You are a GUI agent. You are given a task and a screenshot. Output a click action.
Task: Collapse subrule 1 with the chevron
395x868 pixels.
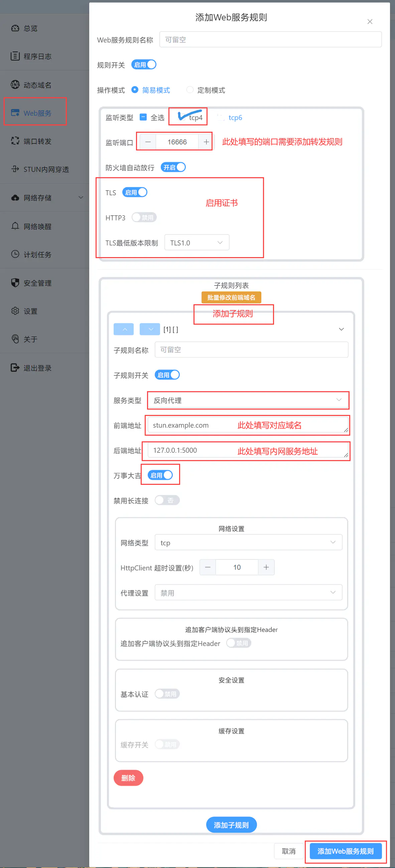(x=341, y=329)
